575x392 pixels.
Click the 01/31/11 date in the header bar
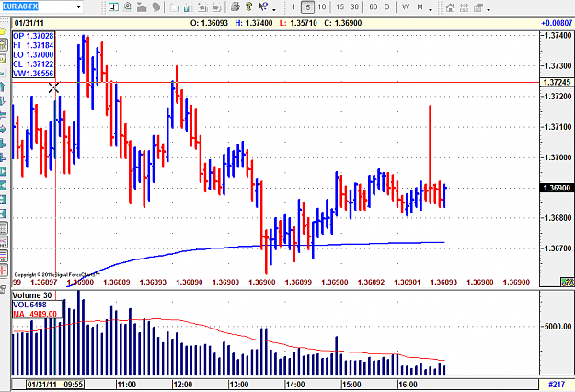[29, 23]
